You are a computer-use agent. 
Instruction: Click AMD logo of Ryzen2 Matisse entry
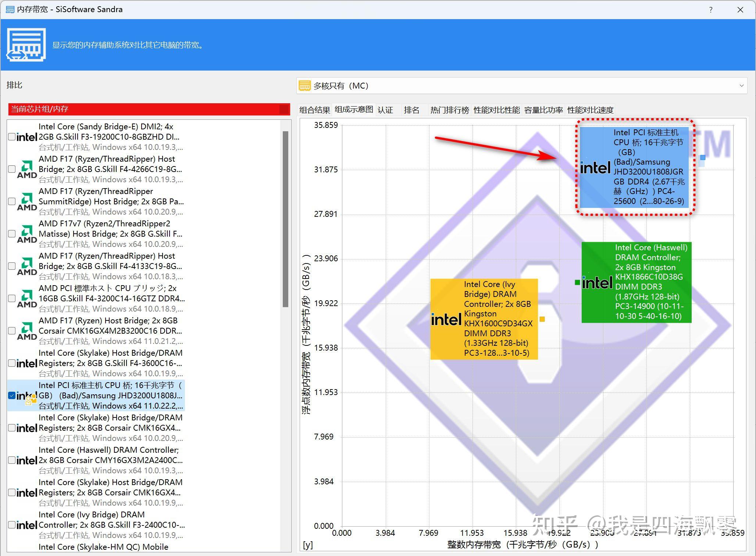[27, 234]
